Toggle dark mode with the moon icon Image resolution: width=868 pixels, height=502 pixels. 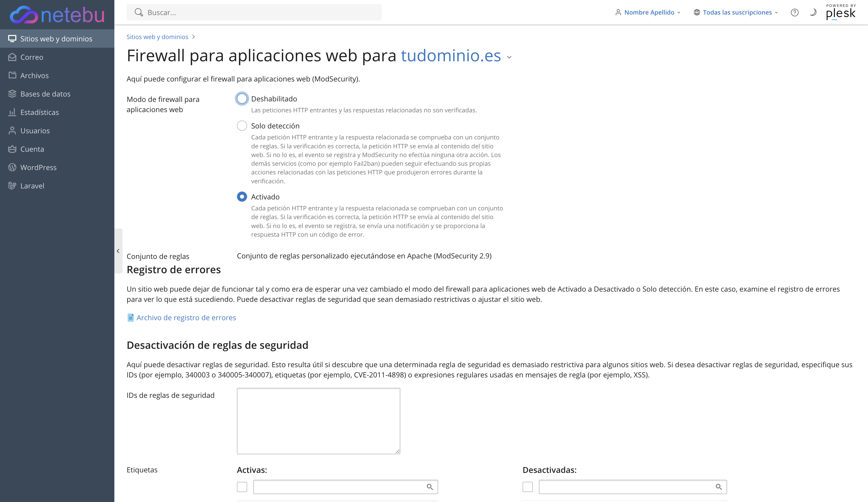[x=813, y=13]
